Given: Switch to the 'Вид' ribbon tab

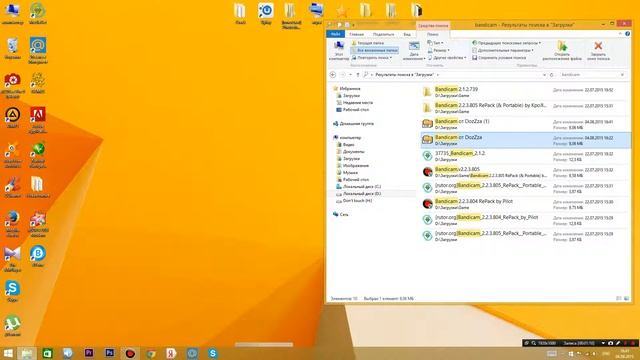Looking at the screenshot, I should point(407,34).
